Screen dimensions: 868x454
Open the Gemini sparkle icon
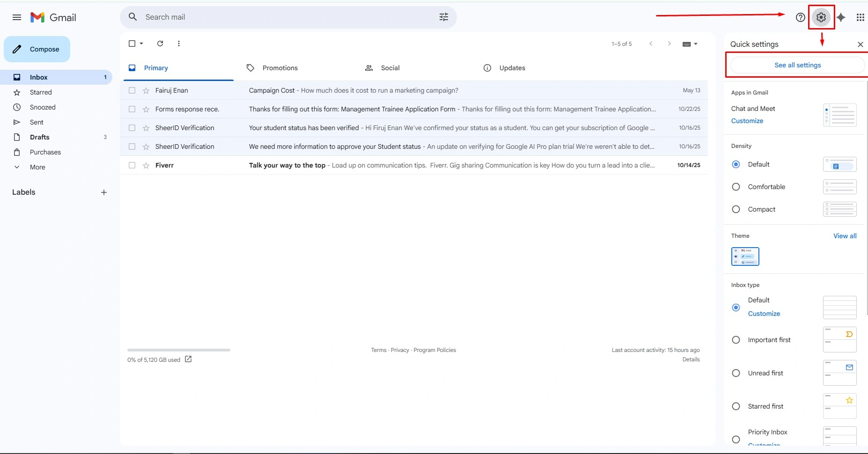(x=841, y=17)
